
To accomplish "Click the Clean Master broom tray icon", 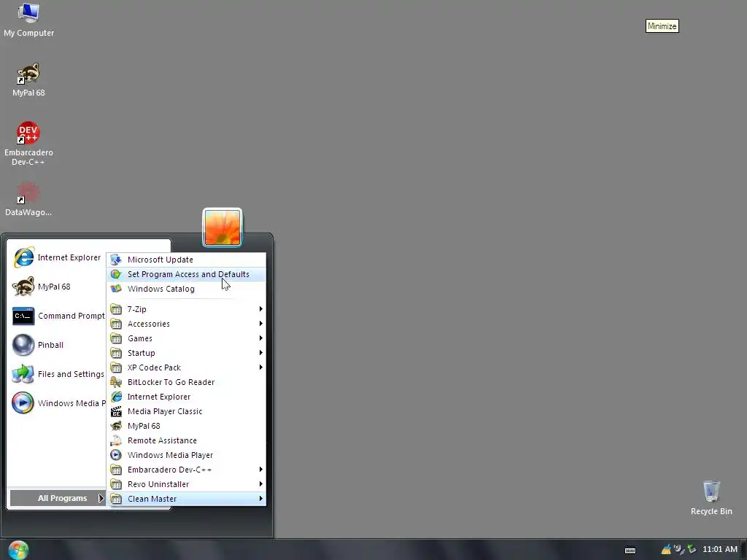I will (x=666, y=550).
